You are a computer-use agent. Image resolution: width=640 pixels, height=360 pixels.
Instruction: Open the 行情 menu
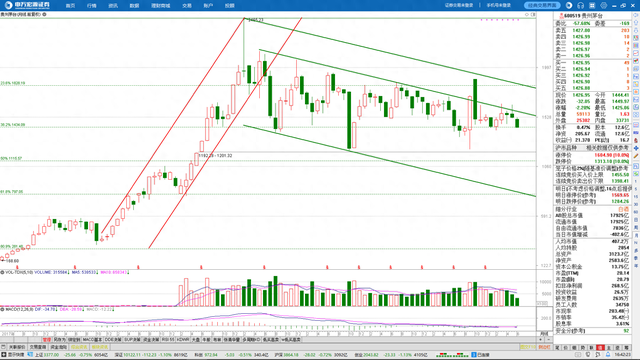[x=91, y=6]
